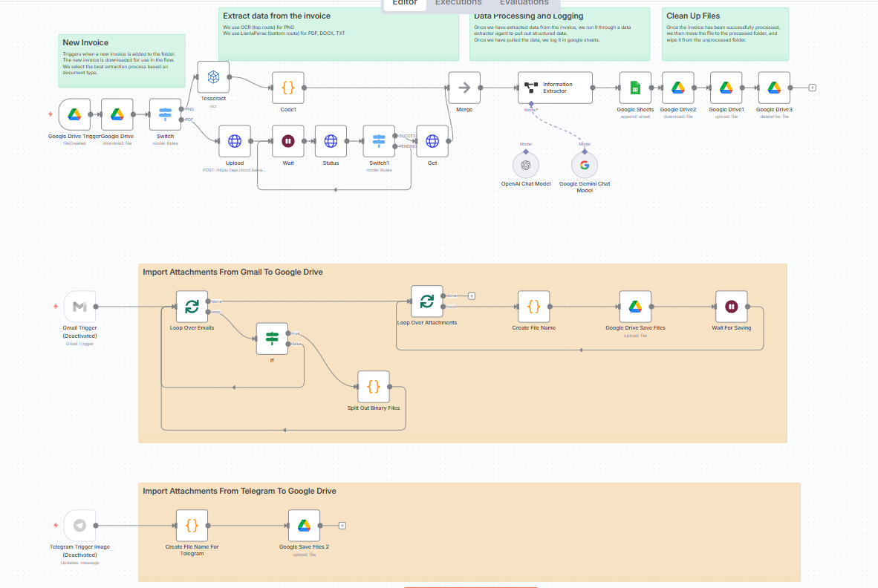Open the Telegram Trigger Image node

pos(79,525)
